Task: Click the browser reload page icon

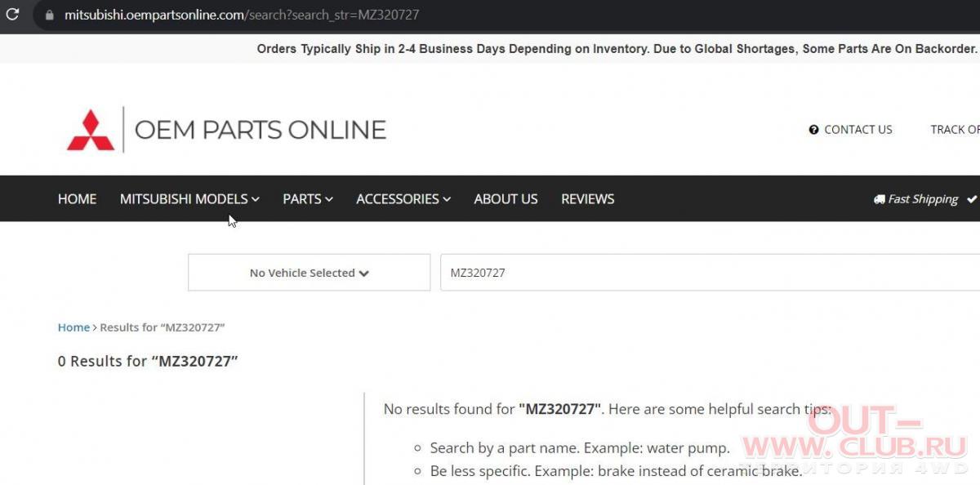Action: [12, 15]
